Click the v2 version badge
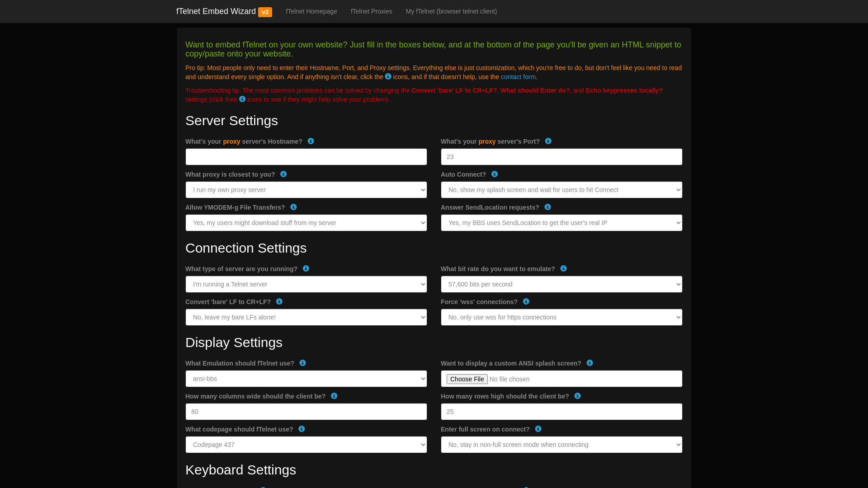Screen dimensions: 868x488 [x=265, y=12]
